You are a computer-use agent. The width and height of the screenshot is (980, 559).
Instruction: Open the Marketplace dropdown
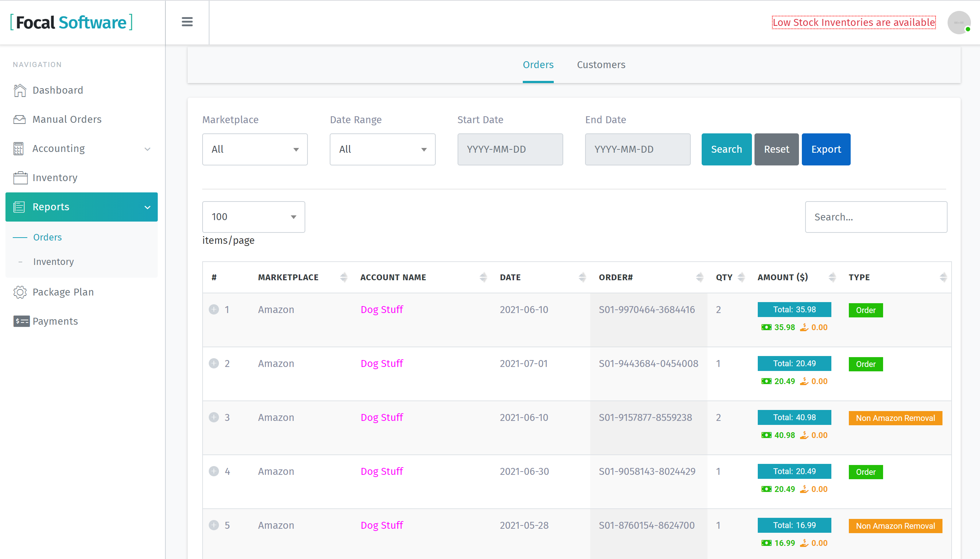tap(255, 149)
